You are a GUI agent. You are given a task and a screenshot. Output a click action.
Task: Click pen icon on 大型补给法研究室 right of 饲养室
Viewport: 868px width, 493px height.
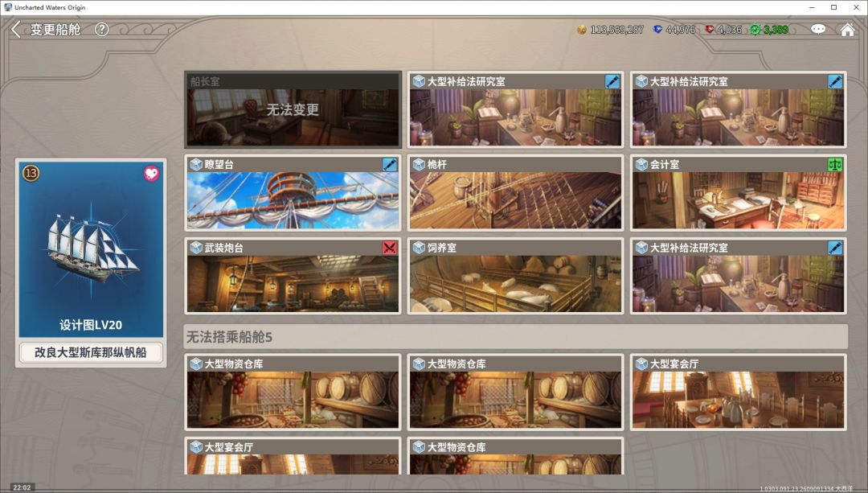coord(835,248)
